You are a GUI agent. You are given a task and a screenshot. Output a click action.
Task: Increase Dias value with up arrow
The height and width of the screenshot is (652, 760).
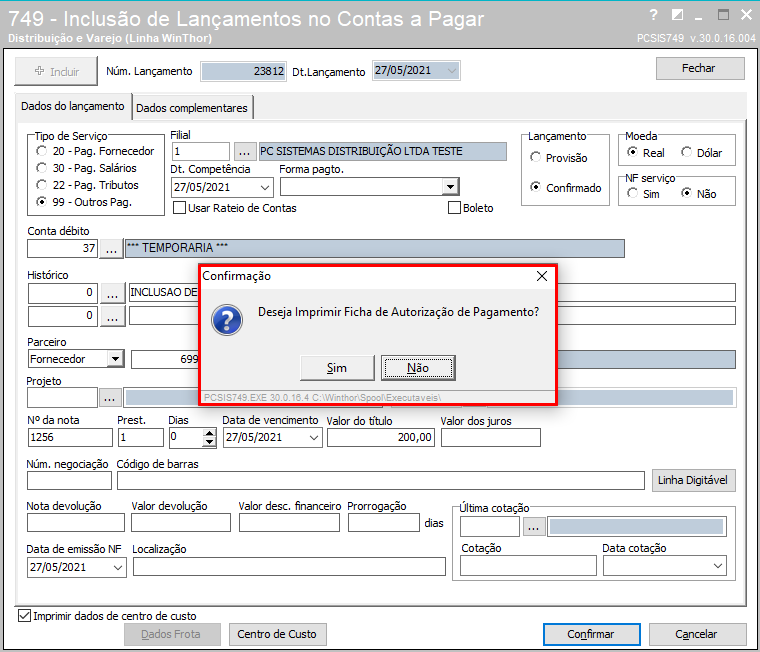coord(209,433)
